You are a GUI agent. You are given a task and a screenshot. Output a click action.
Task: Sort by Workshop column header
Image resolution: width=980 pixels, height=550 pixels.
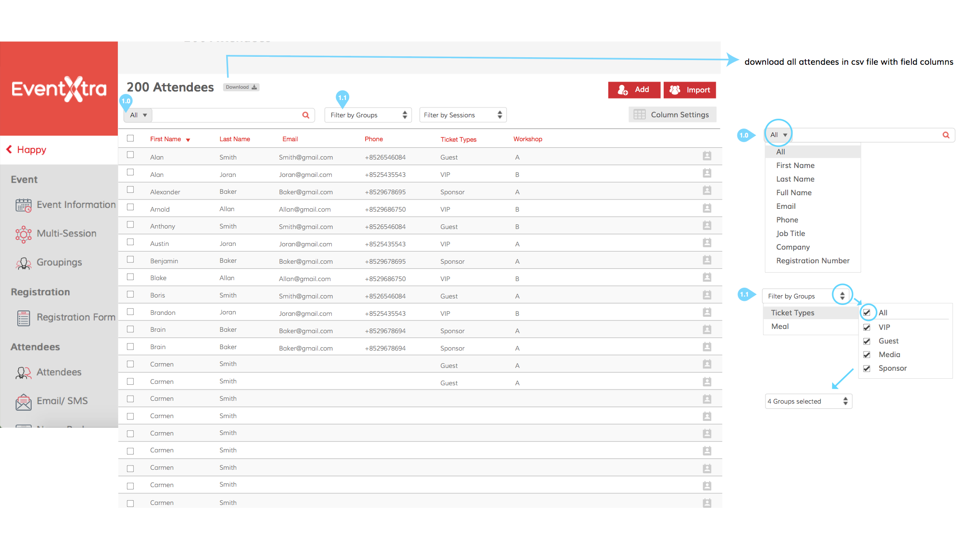click(x=528, y=139)
